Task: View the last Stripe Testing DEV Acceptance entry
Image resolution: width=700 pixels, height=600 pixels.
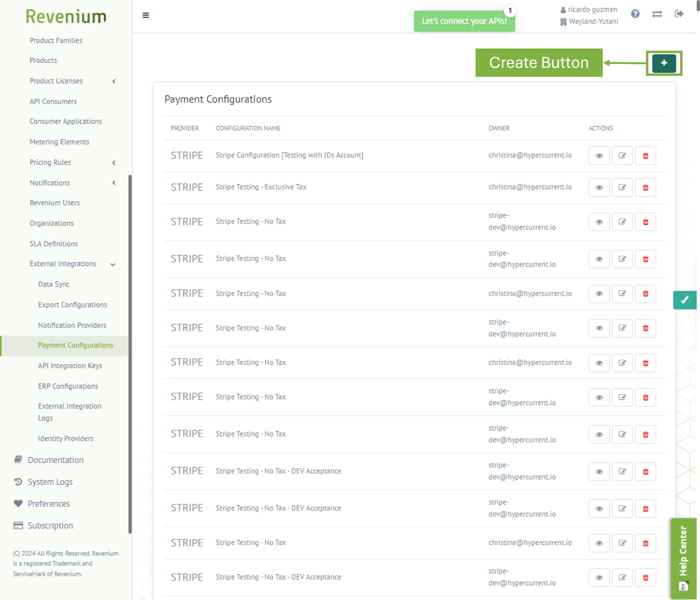Action: pos(599,577)
